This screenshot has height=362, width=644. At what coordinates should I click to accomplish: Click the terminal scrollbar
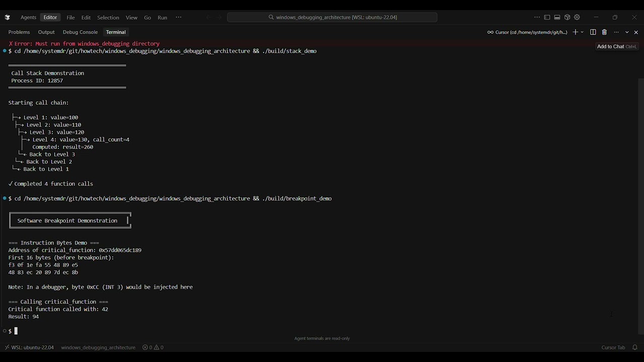[640, 206]
